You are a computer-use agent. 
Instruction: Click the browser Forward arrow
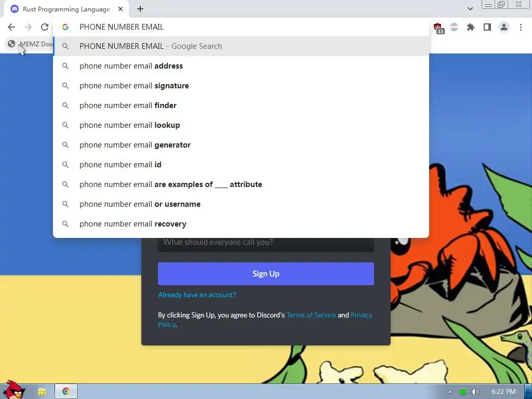(28, 27)
